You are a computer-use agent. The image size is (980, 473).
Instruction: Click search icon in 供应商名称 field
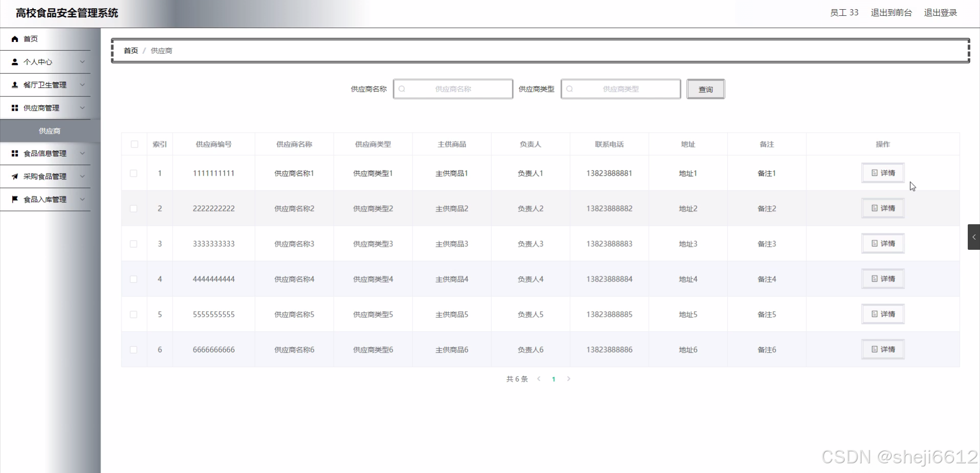point(402,89)
